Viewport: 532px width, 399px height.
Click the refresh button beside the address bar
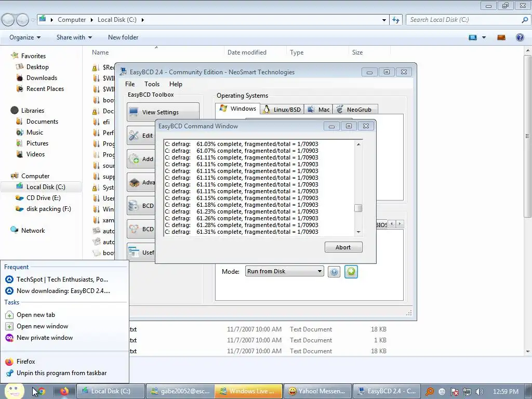[395, 20]
